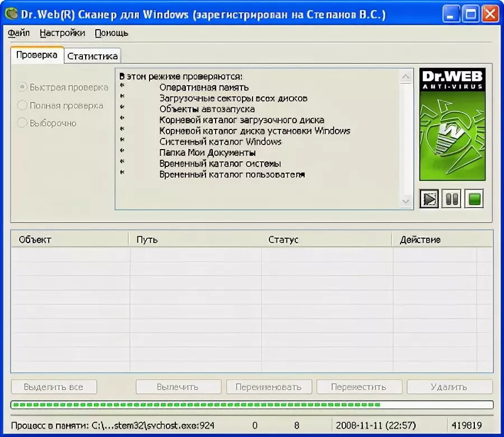The height and width of the screenshot is (437, 504).
Task: Click the Удалить button
Action: pyautogui.click(x=450, y=387)
